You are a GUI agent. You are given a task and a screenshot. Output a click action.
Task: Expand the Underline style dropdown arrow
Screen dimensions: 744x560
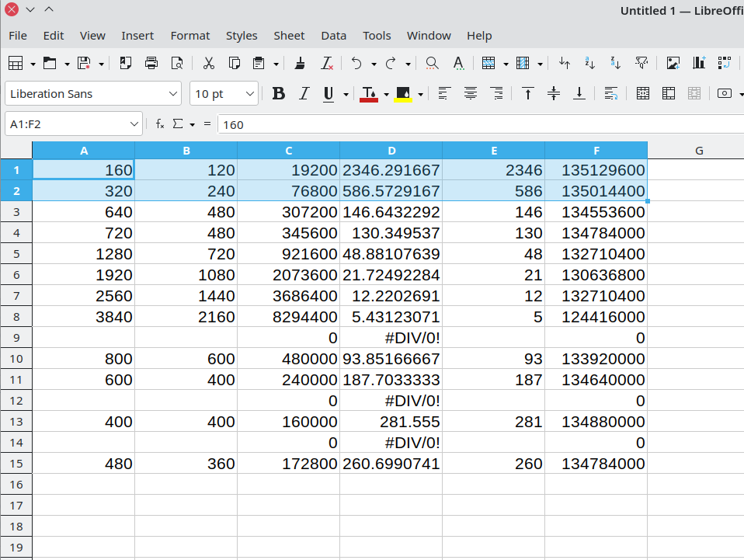(x=346, y=94)
